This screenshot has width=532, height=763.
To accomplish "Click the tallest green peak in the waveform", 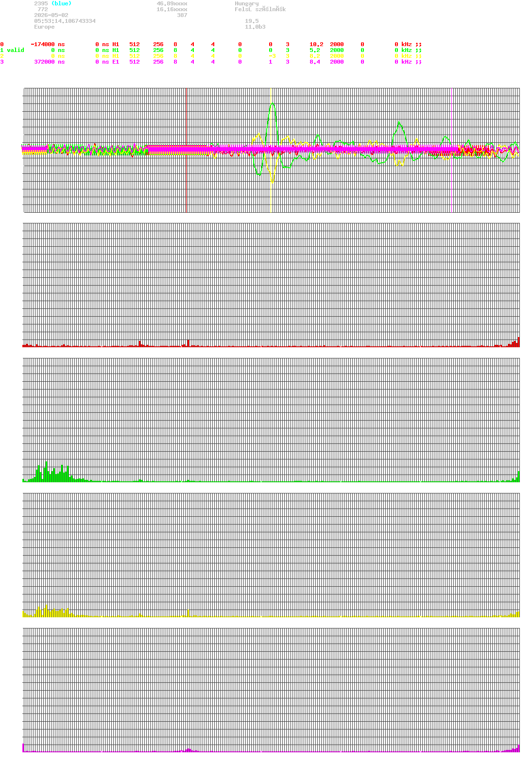I will pos(273,103).
